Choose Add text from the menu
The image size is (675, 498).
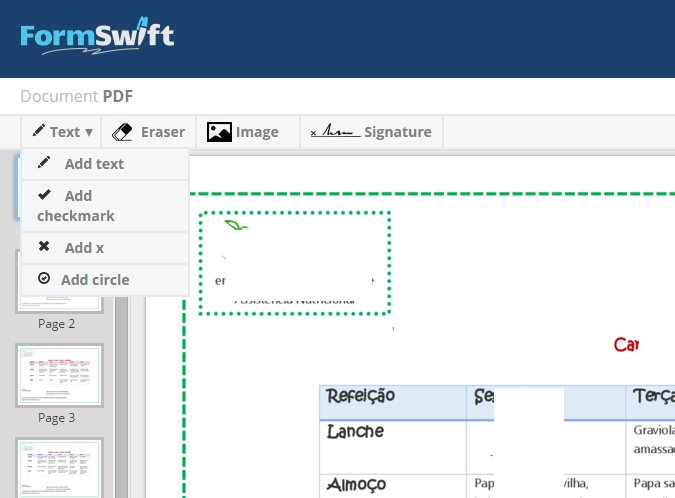click(94, 164)
